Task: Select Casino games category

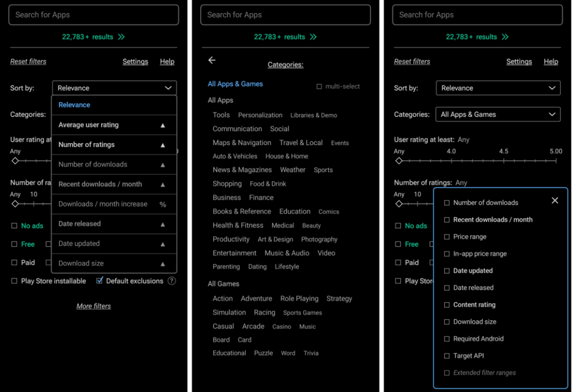Action: tap(282, 327)
